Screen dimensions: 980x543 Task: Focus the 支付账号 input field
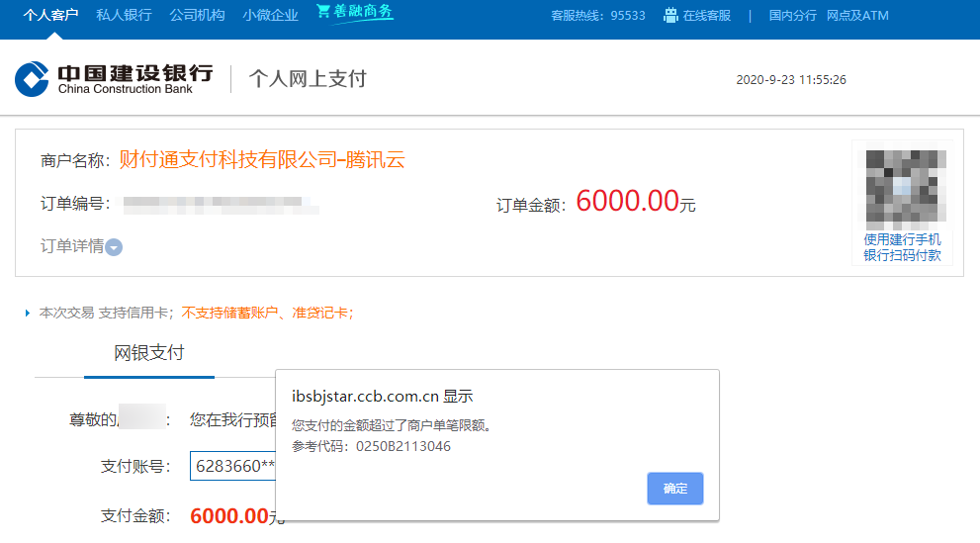click(x=232, y=466)
